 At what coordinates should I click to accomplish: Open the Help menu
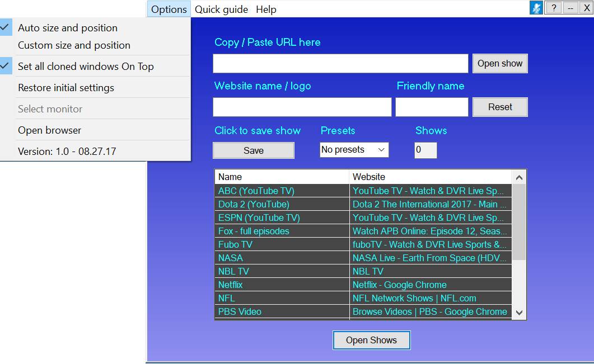click(266, 9)
